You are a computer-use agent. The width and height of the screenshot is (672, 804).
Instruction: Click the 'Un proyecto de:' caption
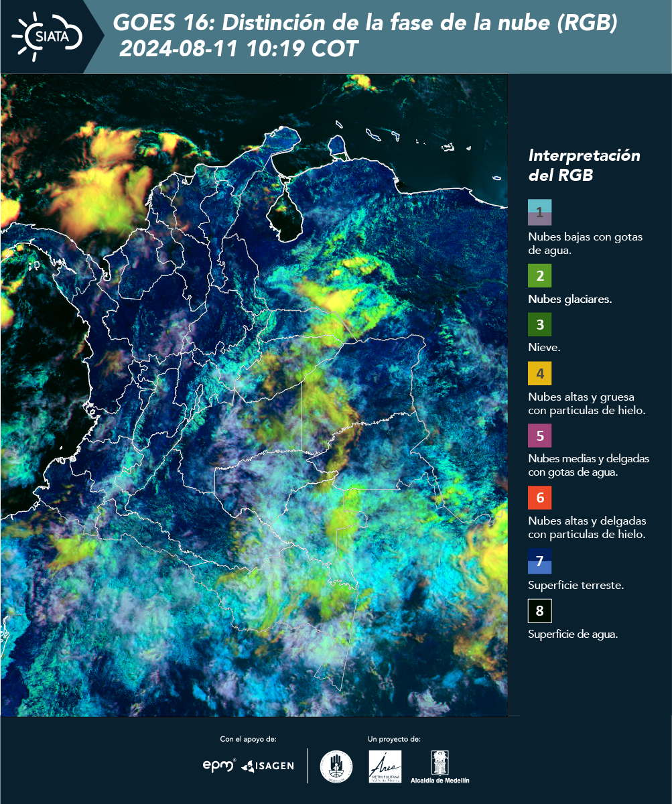(394, 739)
